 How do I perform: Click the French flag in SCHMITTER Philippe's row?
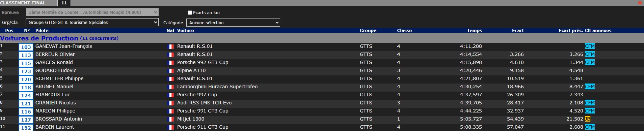pyautogui.click(x=170, y=79)
